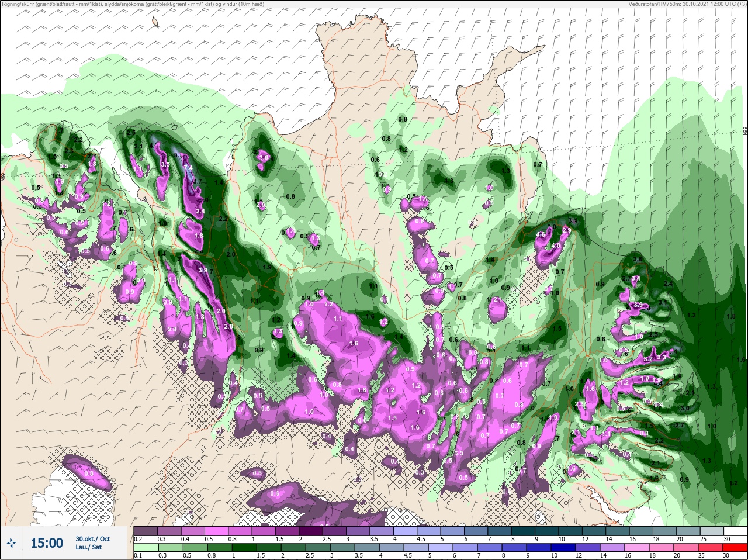Viewport: 748px width, 560px height.
Task: Select the dark teal snow swatch at 10
Action: pyautogui.click(x=571, y=531)
